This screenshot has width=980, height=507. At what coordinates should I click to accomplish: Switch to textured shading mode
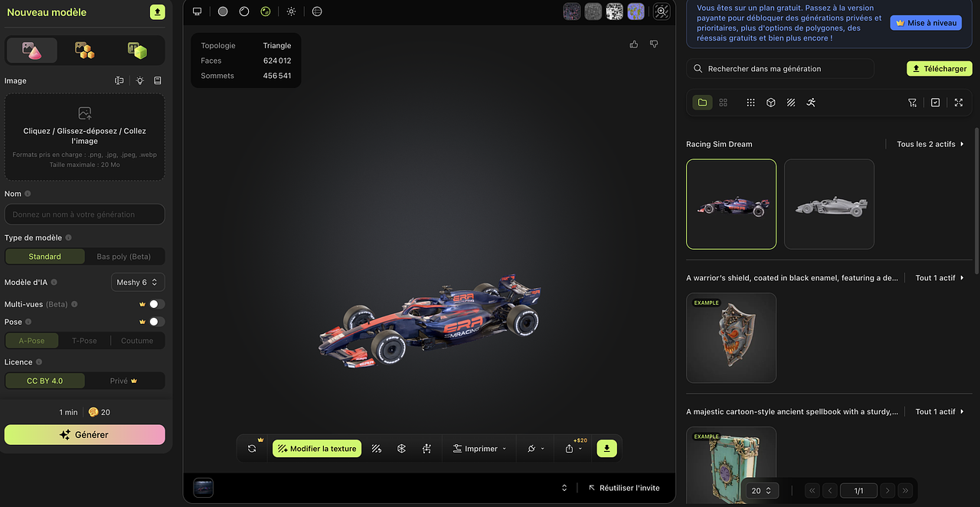click(x=266, y=11)
